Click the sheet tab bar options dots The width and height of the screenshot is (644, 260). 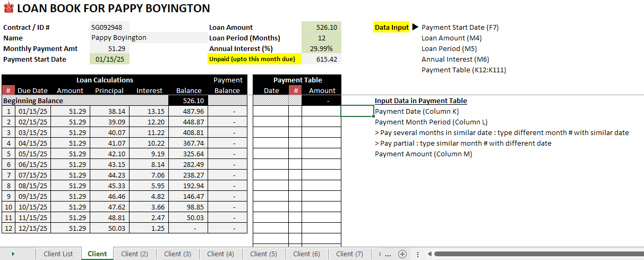click(x=418, y=254)
